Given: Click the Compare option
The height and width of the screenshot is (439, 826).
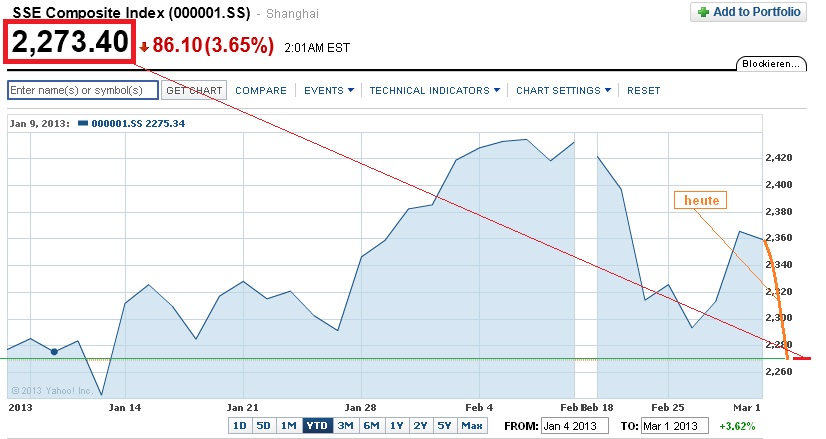Looking at the screenshot, I should 261,90.
